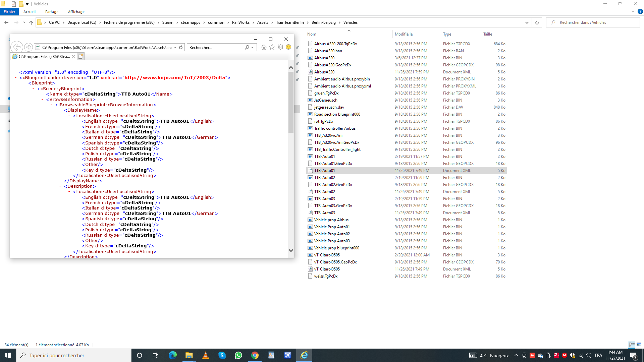Open the IE Favorites star
The image size is (644, 362).
[272, 47]
